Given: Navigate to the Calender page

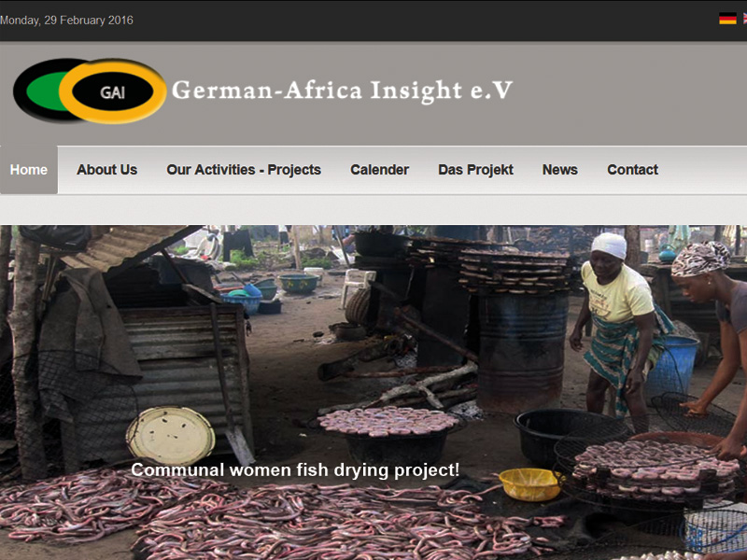Looking at the screenshot, I should click(380, 170).
